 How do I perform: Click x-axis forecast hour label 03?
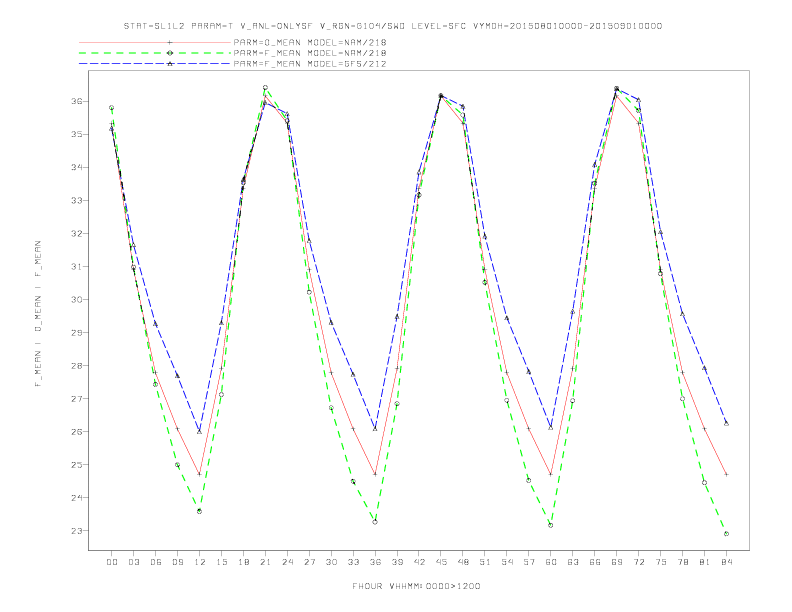click(x=133, y=562)
